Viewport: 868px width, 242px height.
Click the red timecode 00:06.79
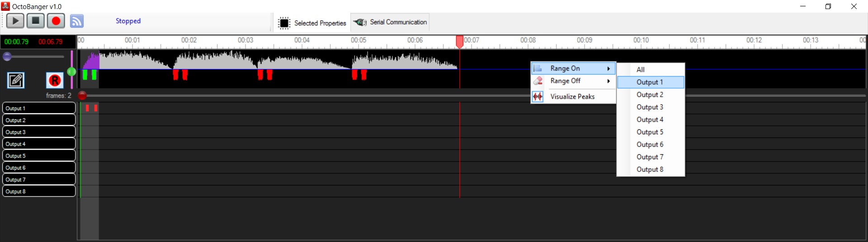50,42
